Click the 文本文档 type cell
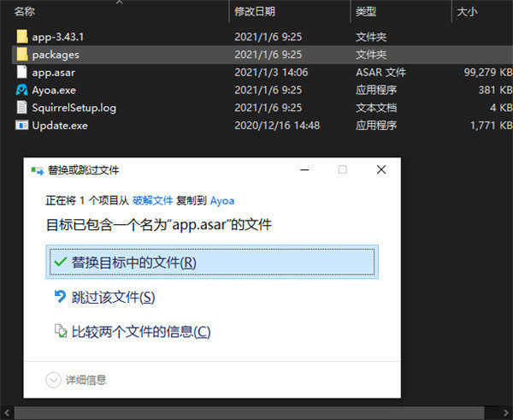The width and height of the screenshot is (513, 420). pos(376,108)
